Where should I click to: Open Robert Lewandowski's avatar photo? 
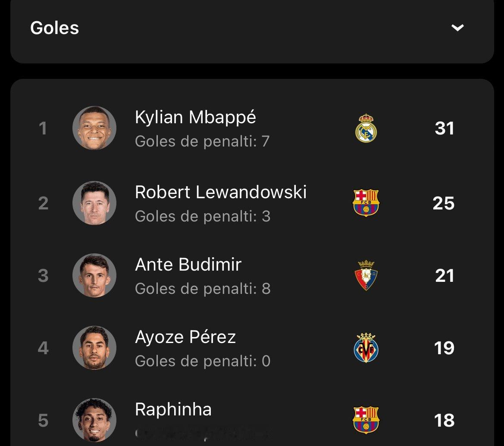pyautogui.click(x=94, y=203)
